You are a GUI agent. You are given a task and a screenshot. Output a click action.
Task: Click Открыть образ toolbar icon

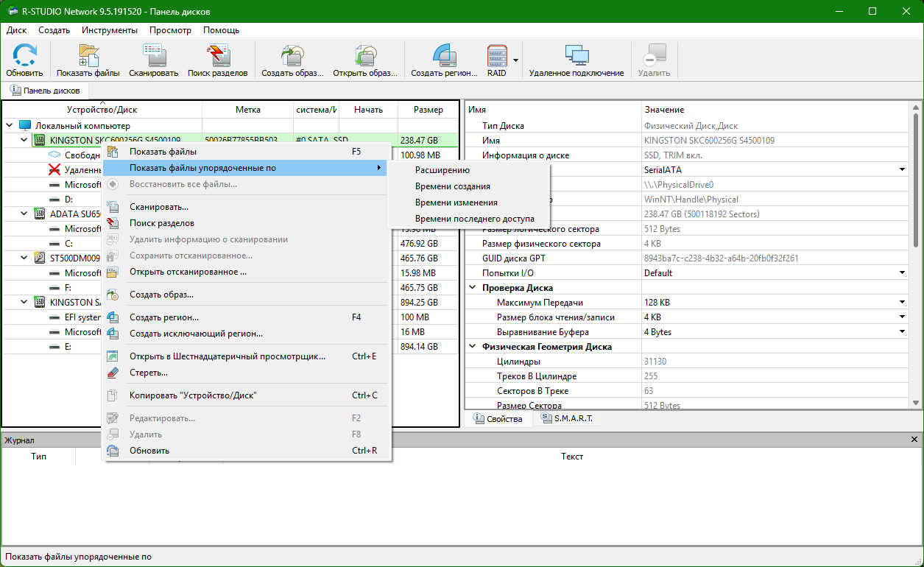[365, 60]
